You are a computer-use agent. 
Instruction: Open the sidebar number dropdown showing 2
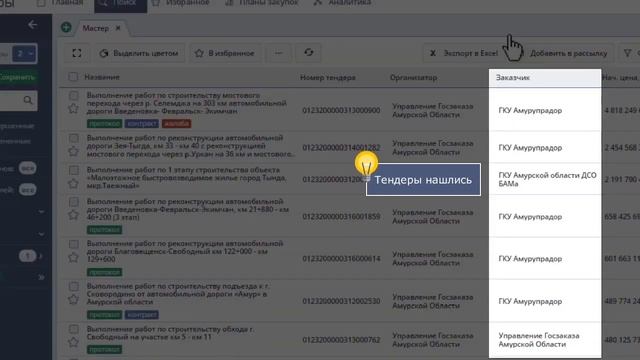point(24,53)
